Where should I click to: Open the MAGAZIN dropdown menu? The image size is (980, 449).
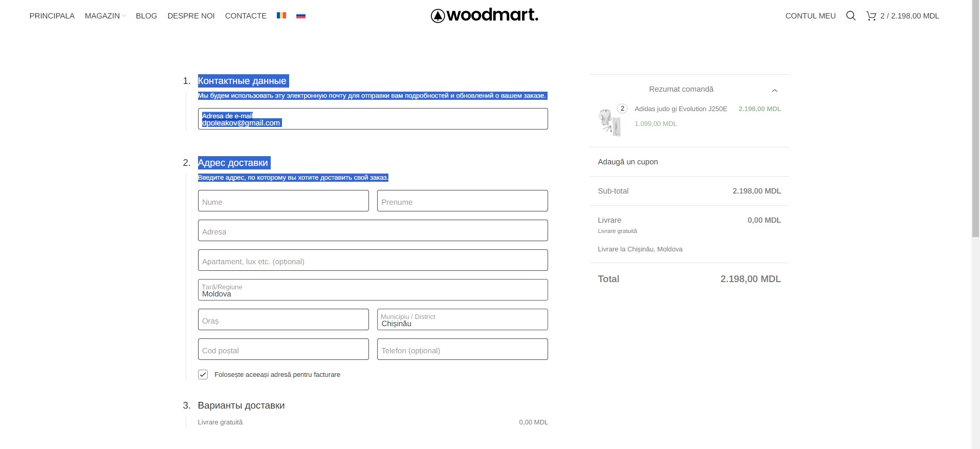click(x=105, y=16)
